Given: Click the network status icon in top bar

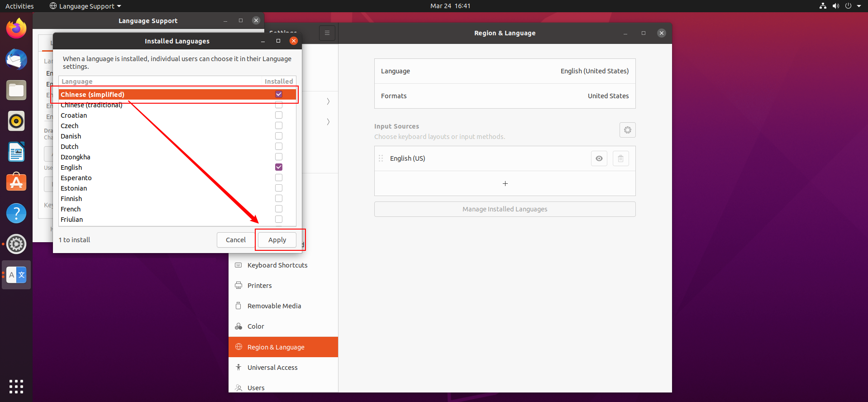Looking at the screenshot, I should [x=823, y=6].
